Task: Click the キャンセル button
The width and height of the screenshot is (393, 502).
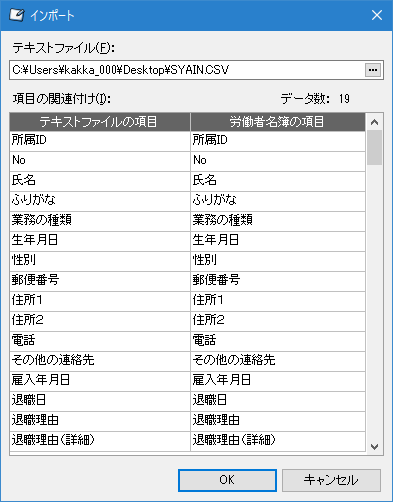Action: pyautogui.click(x=331, y=480)
